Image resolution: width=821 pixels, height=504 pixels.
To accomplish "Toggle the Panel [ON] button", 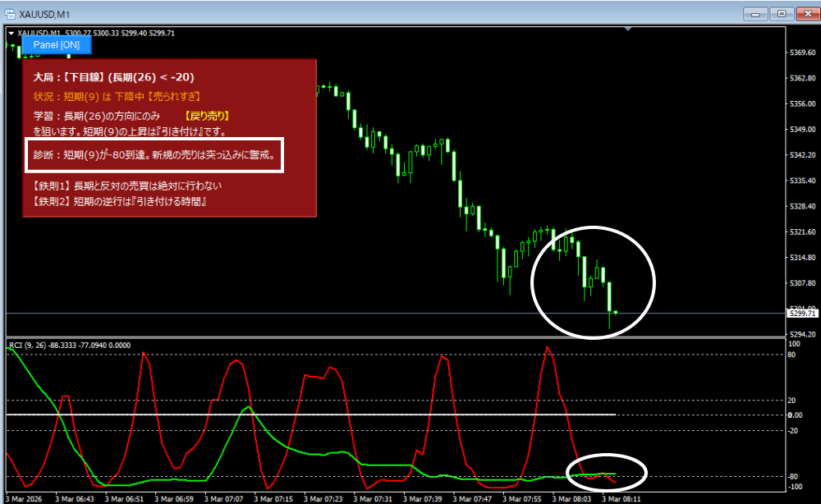I will click(x=57, y=45).
